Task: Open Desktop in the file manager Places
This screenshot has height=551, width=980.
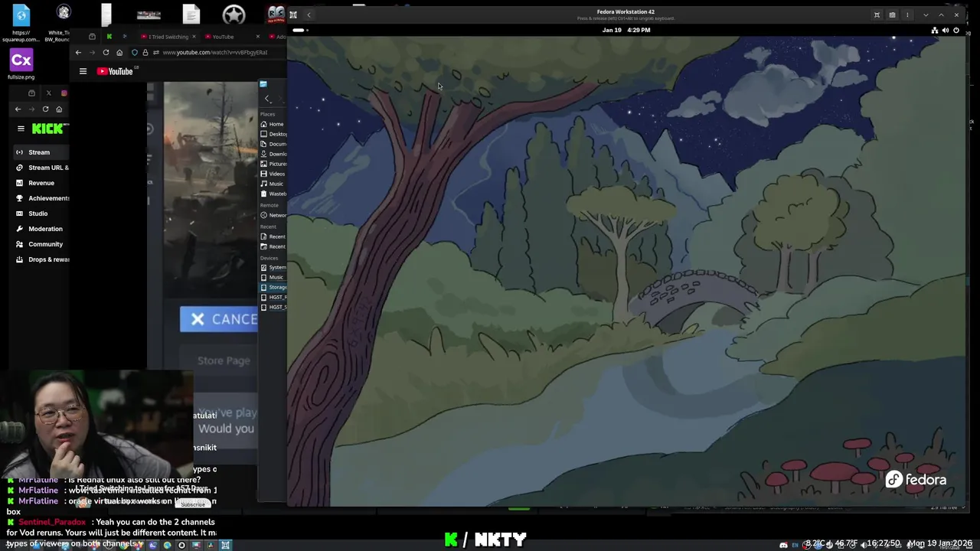Action: 273,134
